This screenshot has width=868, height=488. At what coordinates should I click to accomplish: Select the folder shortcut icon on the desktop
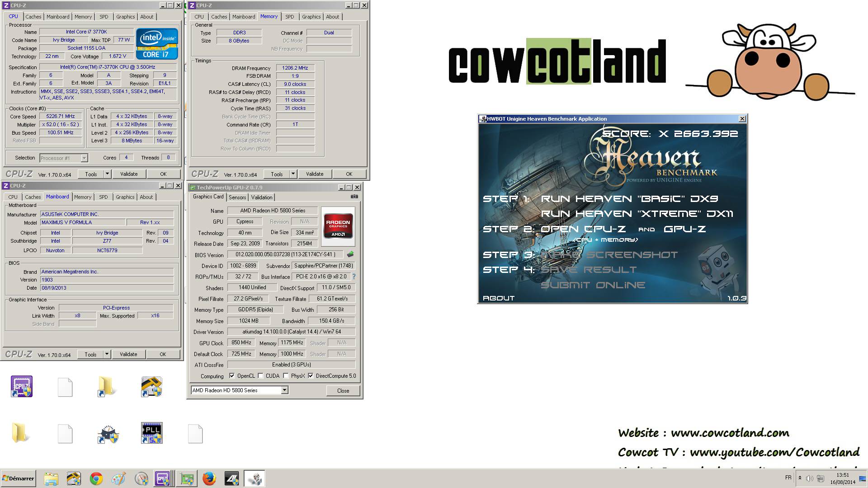pos(107,387)
